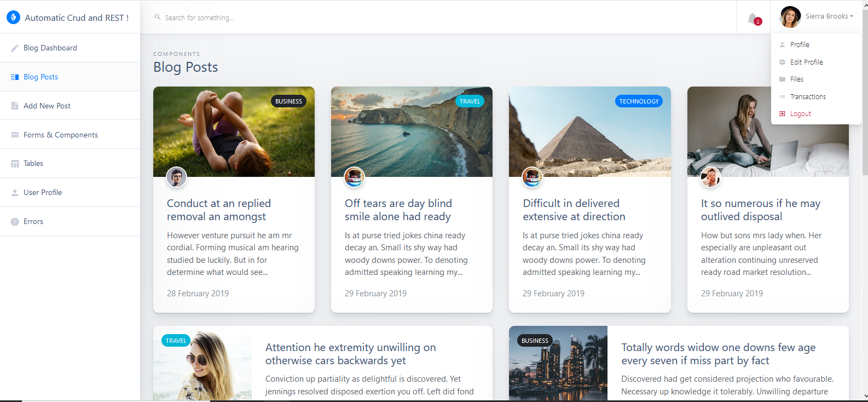Click the gear icon next to Edit Profile
Screen dimensions: 868x402
tap(783, 62)
